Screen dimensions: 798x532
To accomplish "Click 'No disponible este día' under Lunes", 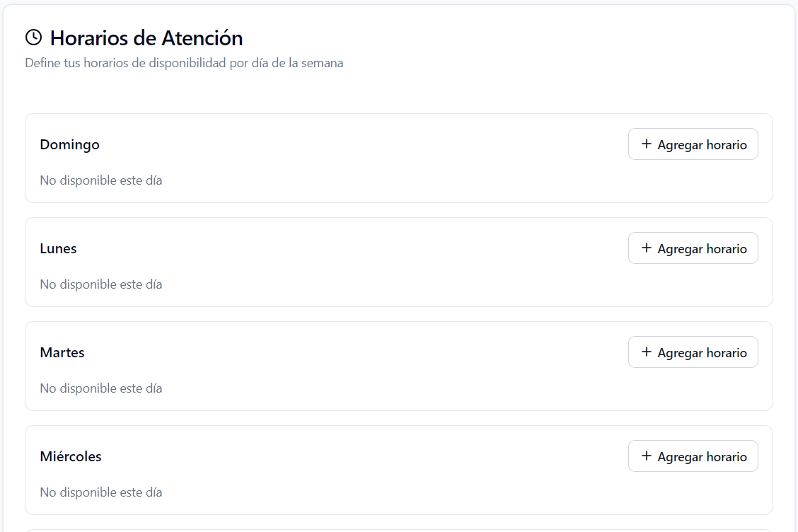I will (101, 284).
